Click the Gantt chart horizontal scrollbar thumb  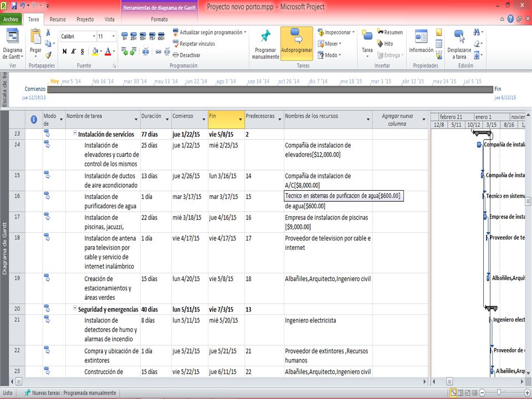(449, 381)
